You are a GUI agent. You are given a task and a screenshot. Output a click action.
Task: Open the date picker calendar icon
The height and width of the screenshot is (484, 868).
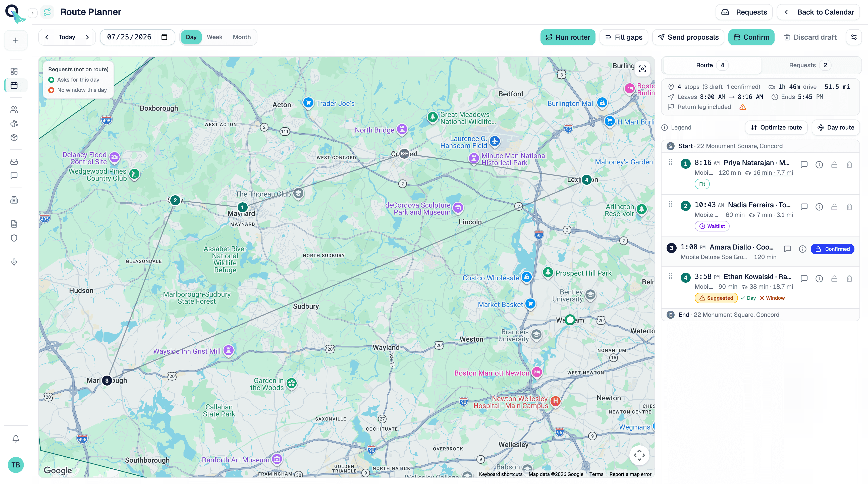coord(164,37)
